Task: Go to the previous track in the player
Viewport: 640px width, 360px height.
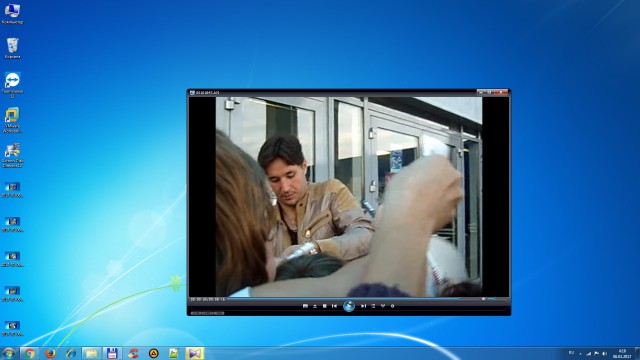Action: [335, 306]
